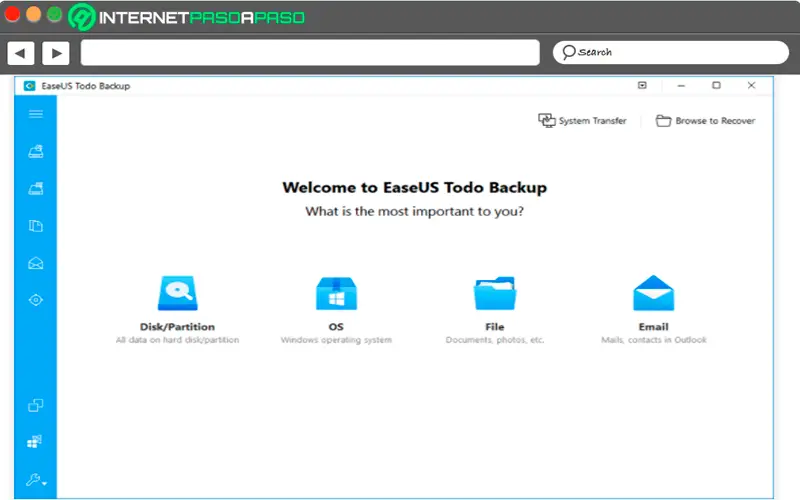The height and width of the screenshot is (500, 800).
Task: Click the EaseUS Todo Backup app logo
Action: (x=30, y=86)
